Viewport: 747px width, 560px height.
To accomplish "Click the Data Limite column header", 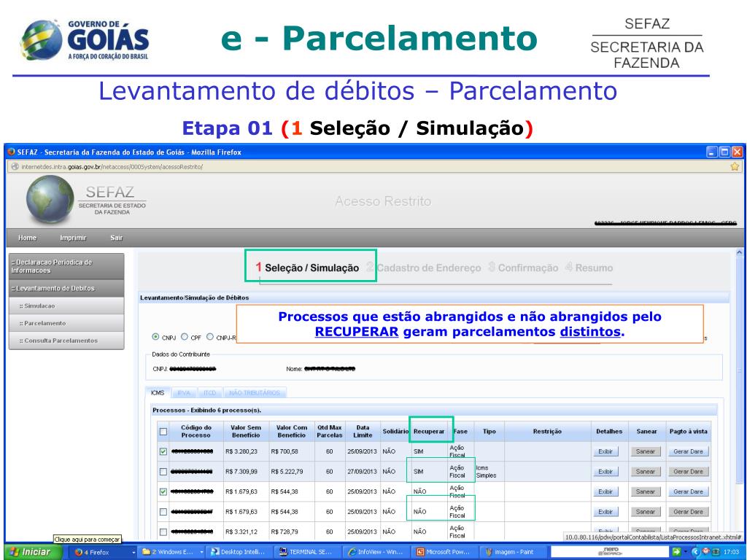I will [363, 432].
